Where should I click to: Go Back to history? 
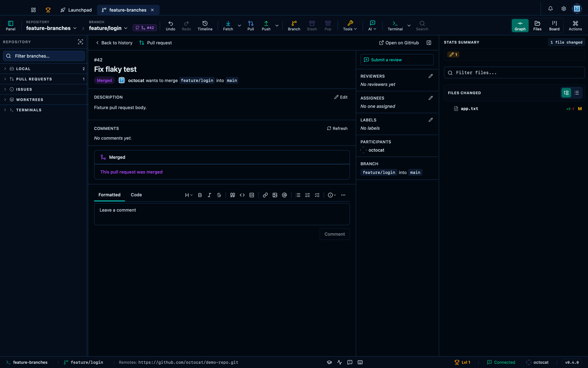pyautogui.click(x=114, y=43)
